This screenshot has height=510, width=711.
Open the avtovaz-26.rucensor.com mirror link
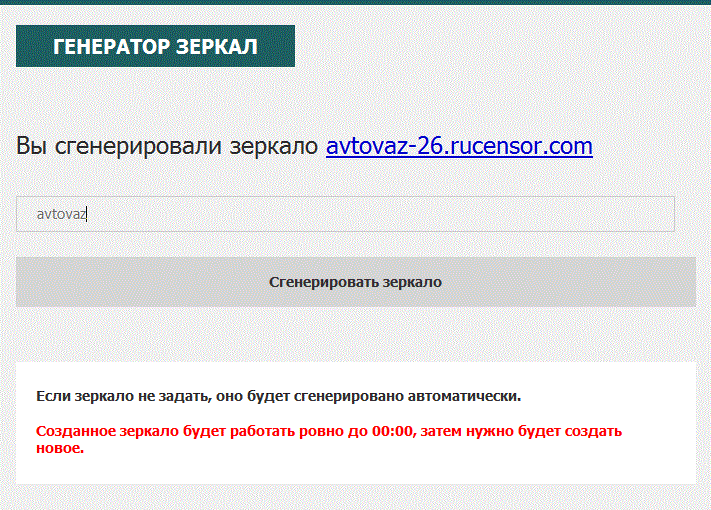459,146
